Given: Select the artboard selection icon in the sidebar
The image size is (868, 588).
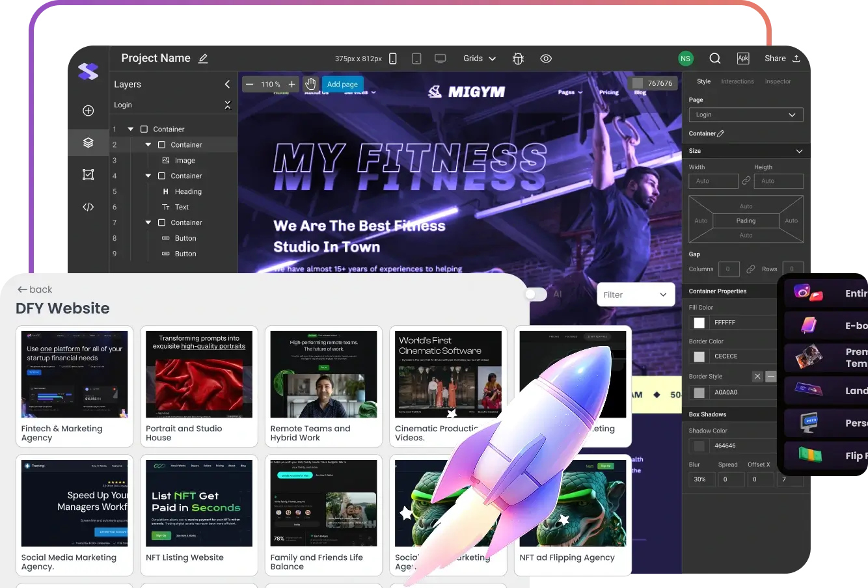Looking at the screenshot, I should click(88, 174).
